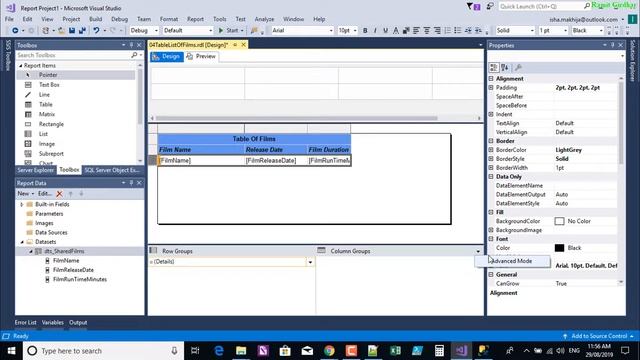This screenshot has width=640, height=360.
Task: Click the Search Toolbox input field
Action: coord(73,55)
